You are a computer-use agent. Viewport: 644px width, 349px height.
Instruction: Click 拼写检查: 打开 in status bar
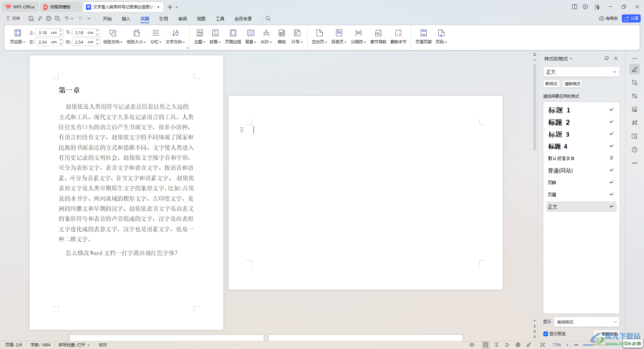point(74,345)
